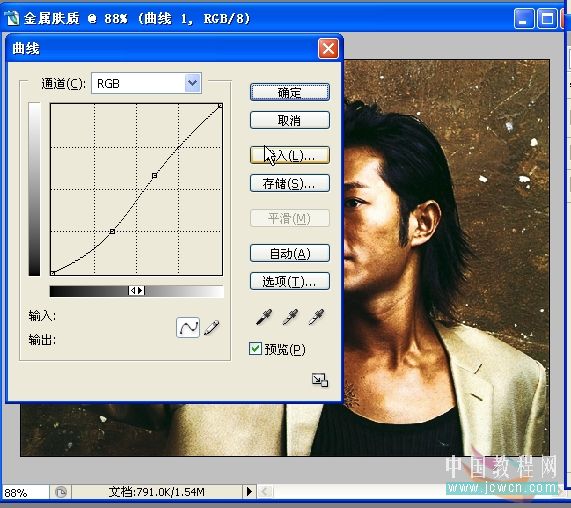Screen dimensions: 571x508
Task: Minimize the 金属肤质 document window
Action: coord(524,18)
